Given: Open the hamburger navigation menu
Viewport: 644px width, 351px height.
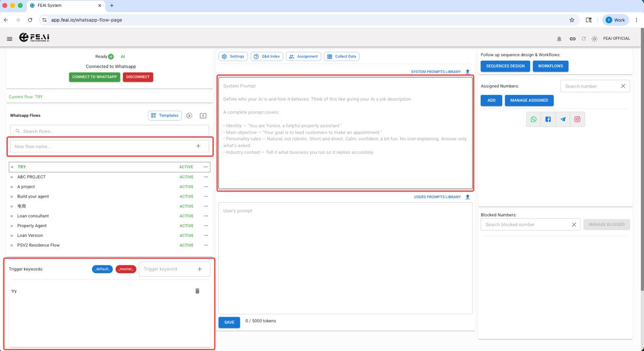Looking at the screenshot, I should (10, 39).
